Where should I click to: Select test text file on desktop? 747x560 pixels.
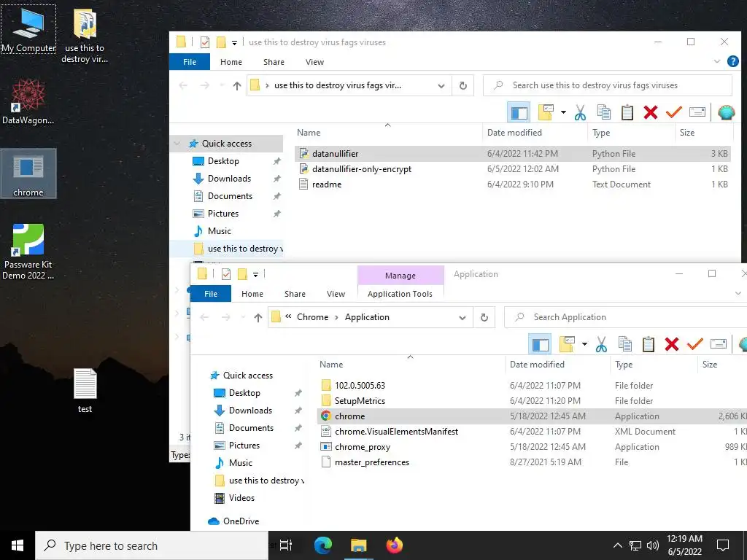tap(85, 391)
